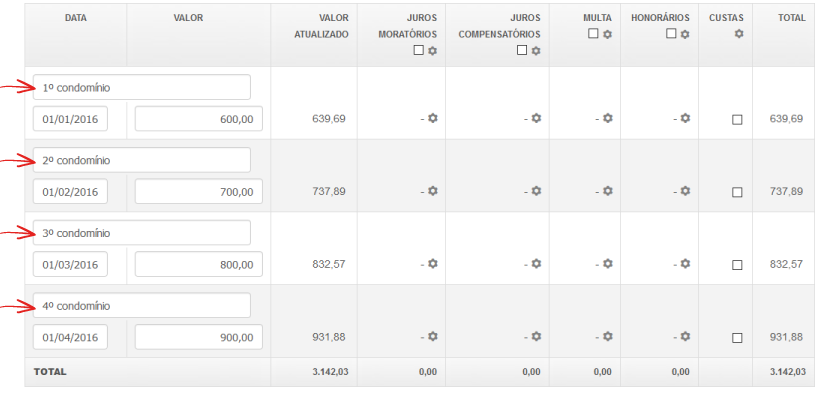Image resolution: width=819 pixels, height=393 pixels.
Task: Focus the 800,00 value field
Action: tap(198, 264)
